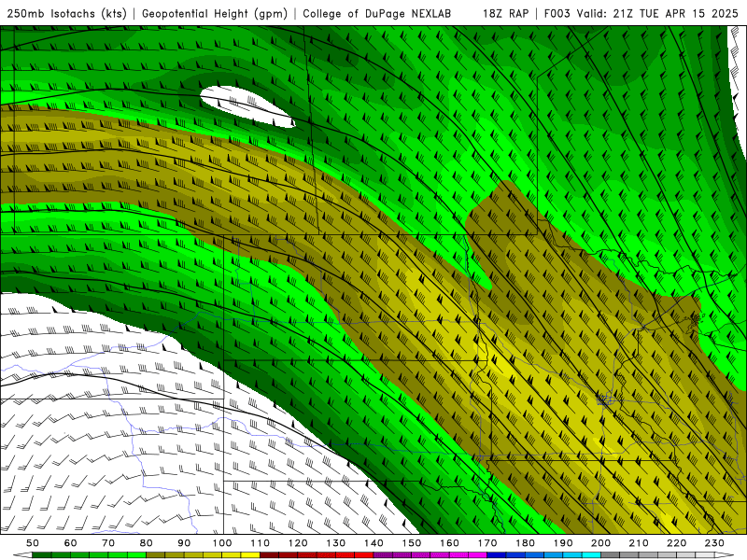Click the 150 label on the color scale

coord(412,543)
